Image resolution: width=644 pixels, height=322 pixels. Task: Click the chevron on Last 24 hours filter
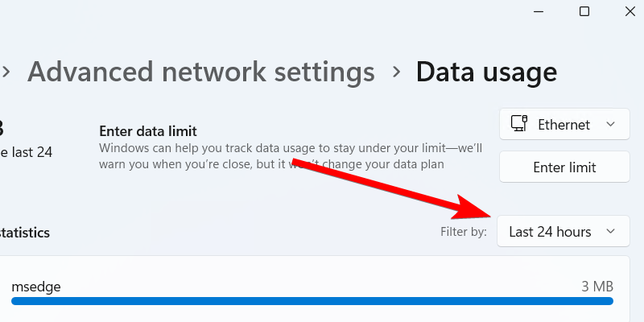tap(611, 232)
